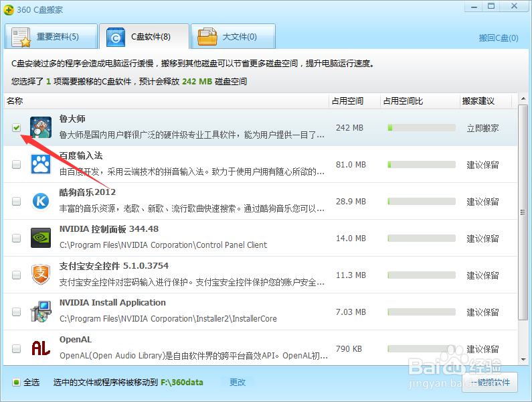This screenshot has height=402, width=532.
Task: Click the scrollbar up arrow
Action: coord(523,99)
